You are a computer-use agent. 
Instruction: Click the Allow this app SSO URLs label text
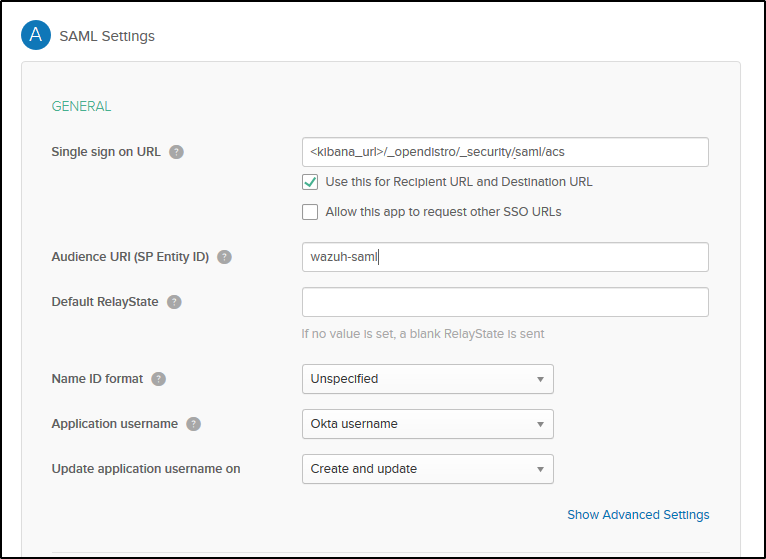443,212
